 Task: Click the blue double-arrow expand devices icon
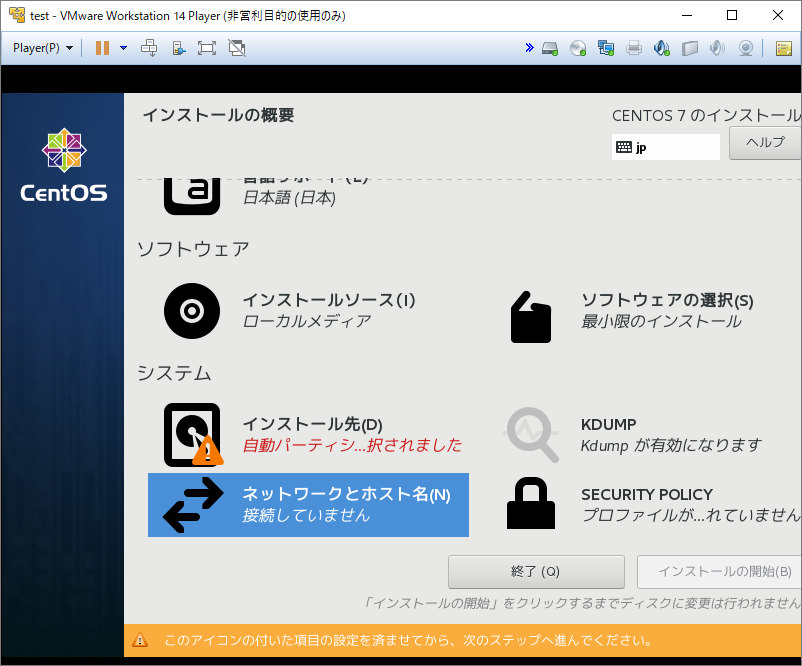(529, 48)
